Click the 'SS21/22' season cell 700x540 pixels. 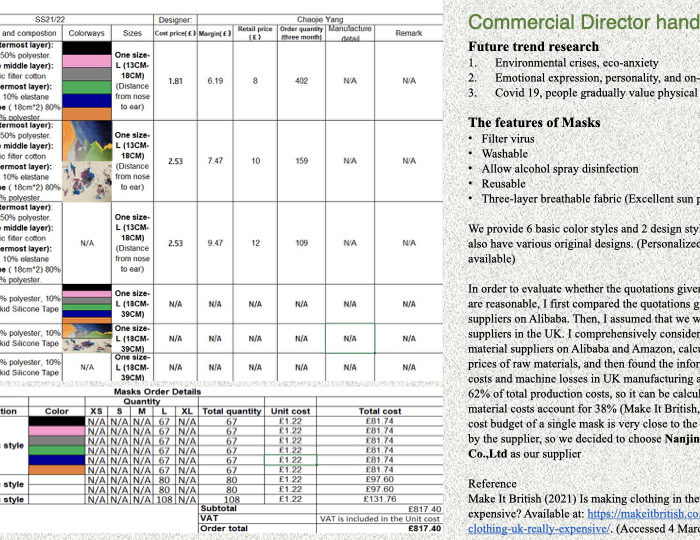click(x=50, y=20)
